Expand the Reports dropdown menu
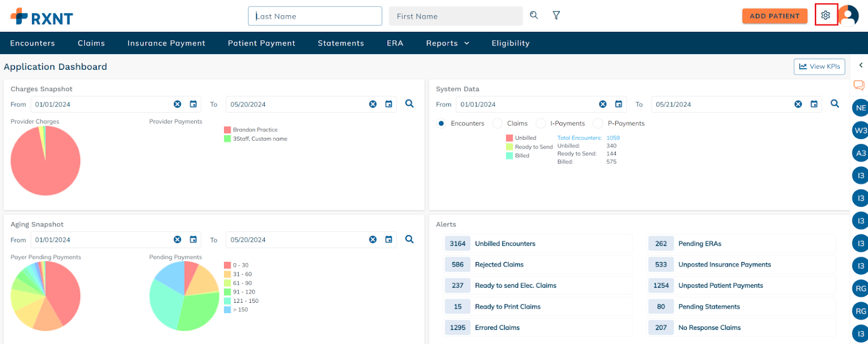The height and width of the screenshot is (344, 868). point(448,43)
